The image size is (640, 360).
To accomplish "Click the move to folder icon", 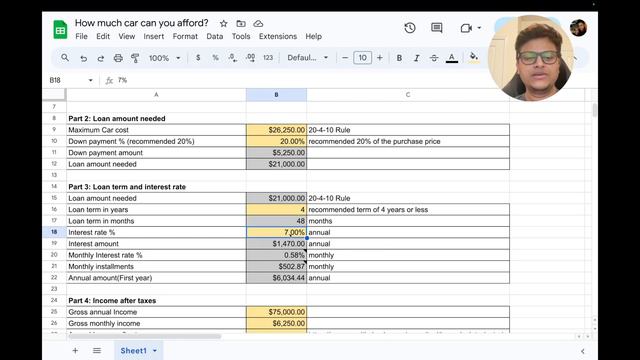I will (241, 24).
